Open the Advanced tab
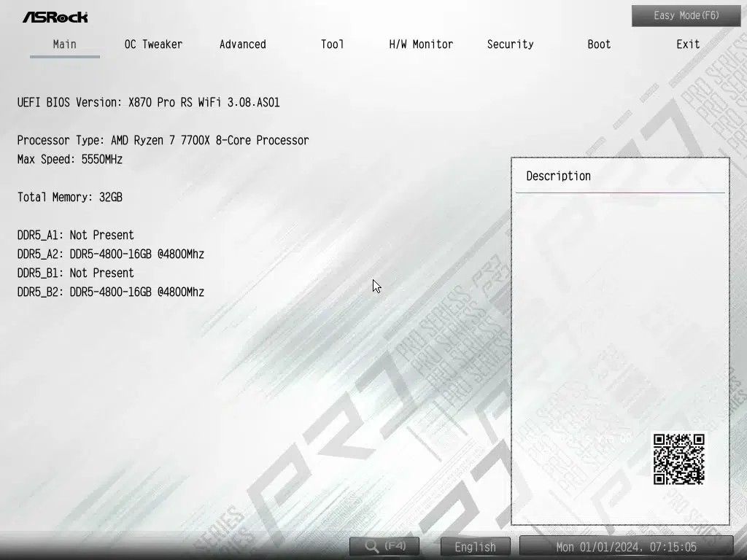The image size is (747, 560). pos(242,44)
